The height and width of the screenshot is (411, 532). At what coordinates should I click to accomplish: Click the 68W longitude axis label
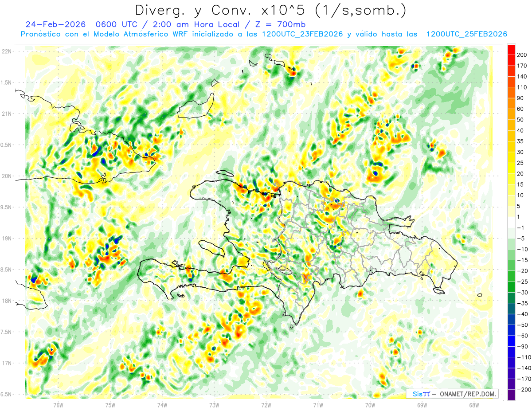point(473,405)
